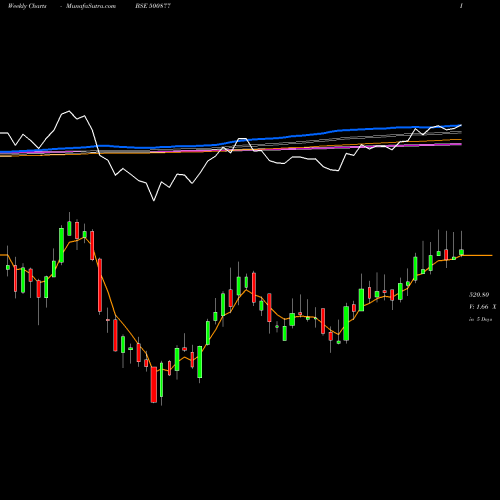500x500 pixels.
Task: Click the 'V: 1.66 X' volume text
Action: pyautogui.click(x=482, y=307)
